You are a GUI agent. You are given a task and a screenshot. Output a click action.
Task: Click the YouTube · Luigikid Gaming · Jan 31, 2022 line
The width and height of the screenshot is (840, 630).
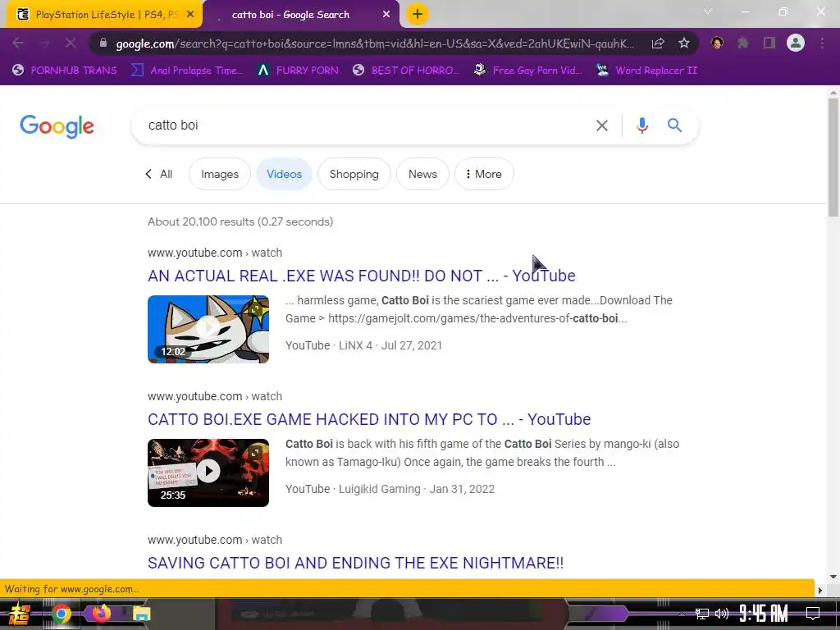[x=390, y=489]
